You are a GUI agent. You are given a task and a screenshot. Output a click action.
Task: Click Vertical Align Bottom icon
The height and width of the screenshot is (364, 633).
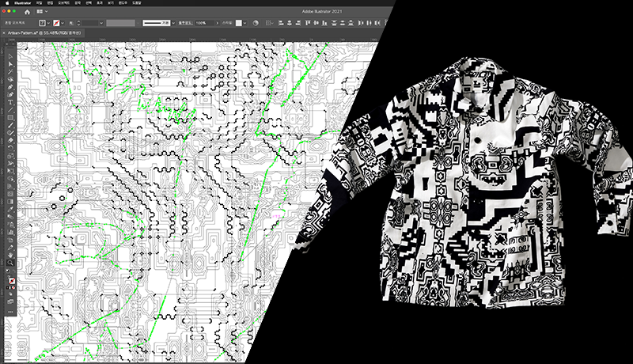(324, 23)
